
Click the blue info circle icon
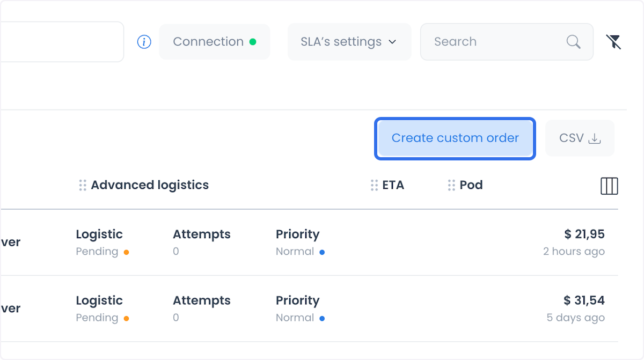[x=144, y=42]
